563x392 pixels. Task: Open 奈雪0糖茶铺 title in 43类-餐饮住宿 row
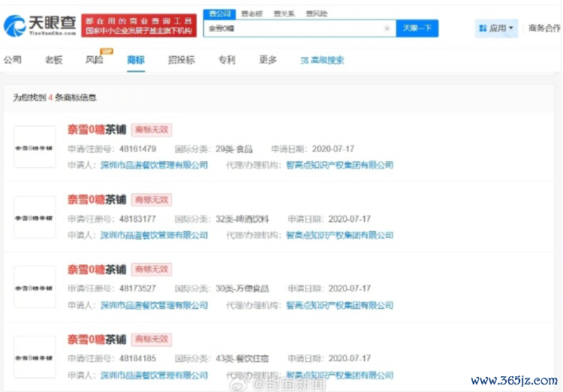(x=97, y=339)
